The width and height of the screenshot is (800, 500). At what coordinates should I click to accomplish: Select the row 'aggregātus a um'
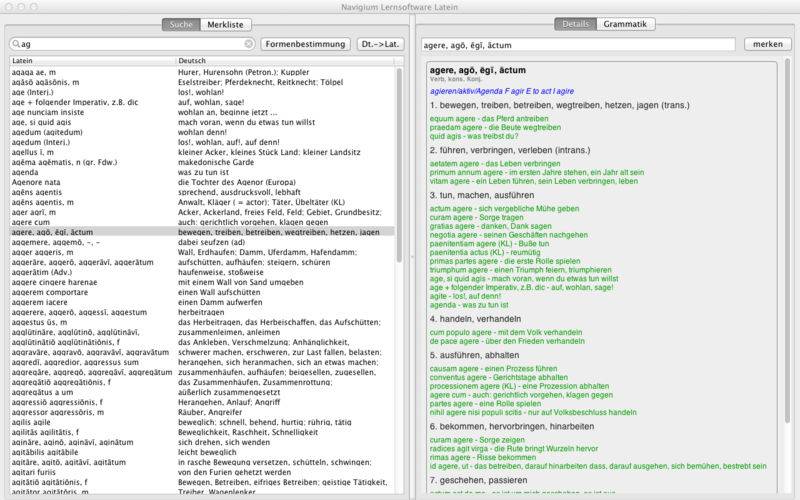pyautogui.click(x=202, y=392)
